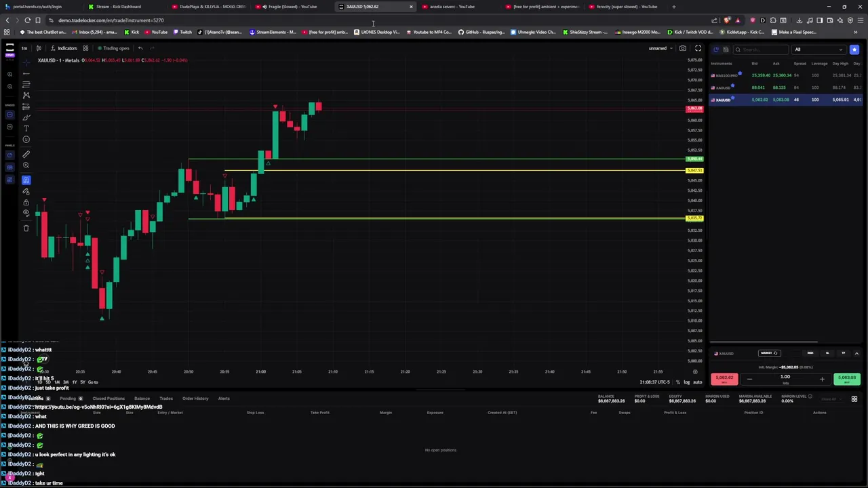Image resolution: width=868 pixels, height=488 pixels.
Task: Zoom out using left sidebar magnifier
Action: click(x=9, y=87)
